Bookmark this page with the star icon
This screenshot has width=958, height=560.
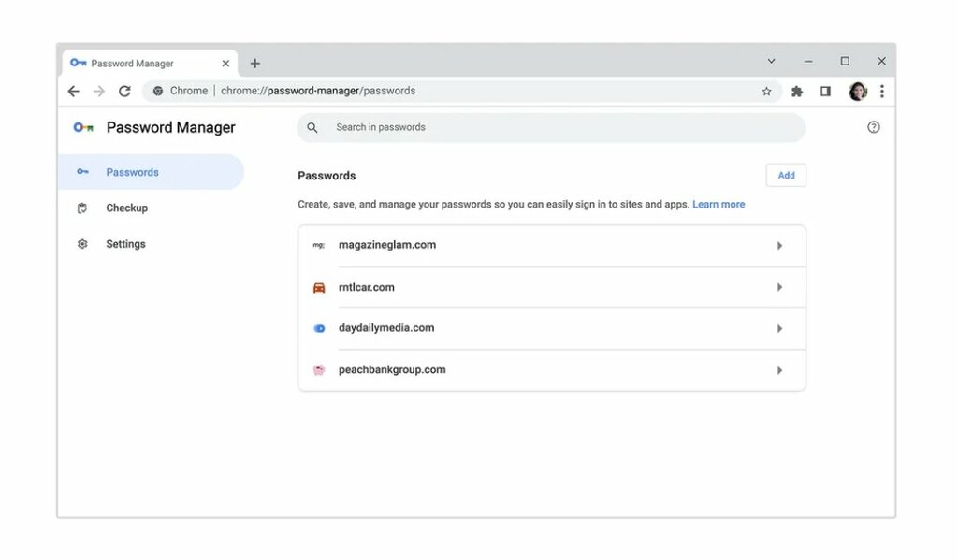coord(766,91)
